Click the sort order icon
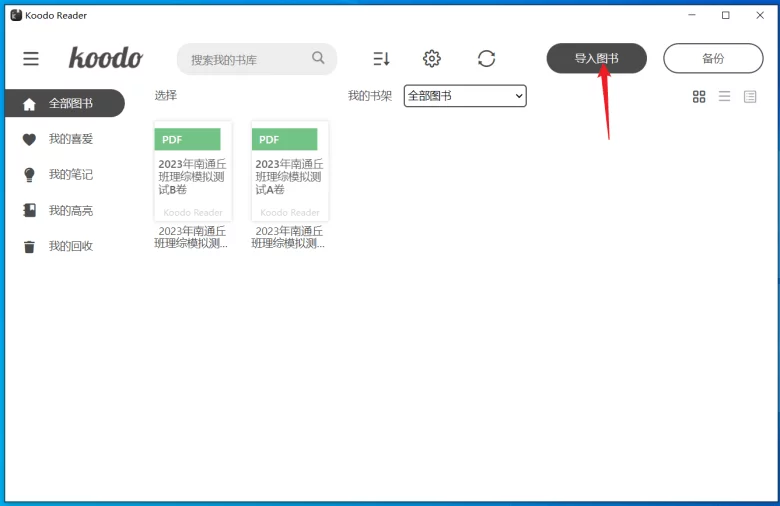This screenshot has width=780, height=506. tap(381, 59)
